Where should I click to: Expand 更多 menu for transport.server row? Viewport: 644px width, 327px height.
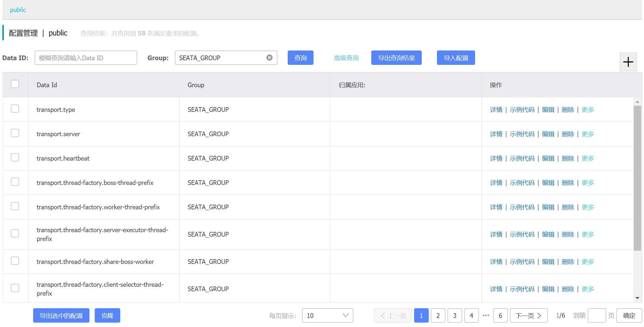pos(587,134)
